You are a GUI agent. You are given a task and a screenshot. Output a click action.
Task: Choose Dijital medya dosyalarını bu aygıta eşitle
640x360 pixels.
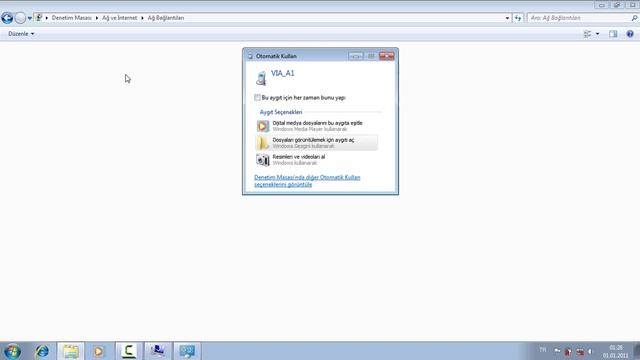[x=316, y=126]
